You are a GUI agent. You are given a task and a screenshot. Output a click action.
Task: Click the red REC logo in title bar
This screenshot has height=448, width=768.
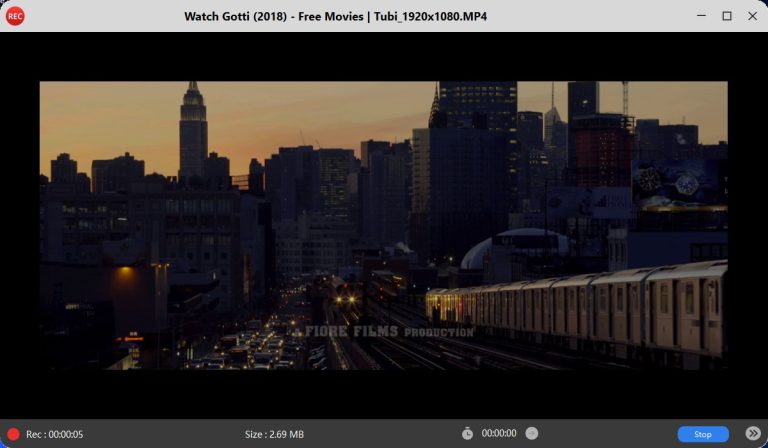click(x=15, y=16)
